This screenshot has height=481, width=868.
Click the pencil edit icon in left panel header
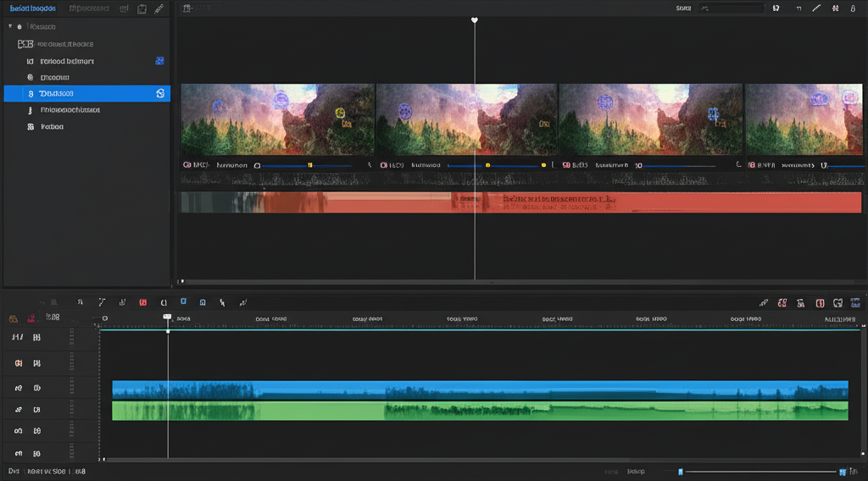click(x=159, y=8)
